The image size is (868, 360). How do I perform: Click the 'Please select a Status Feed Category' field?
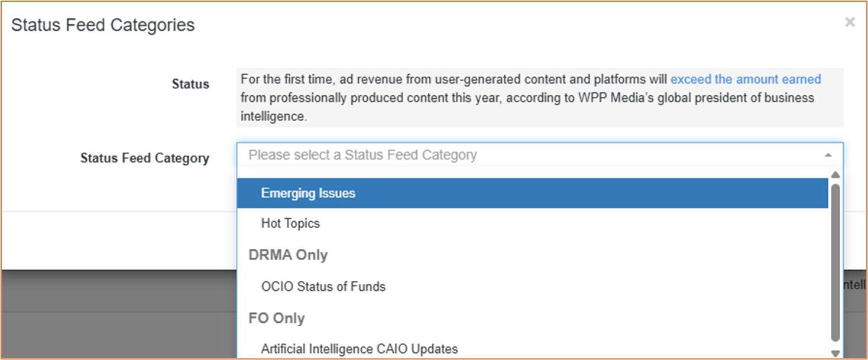pyautogui.click(x=540, y=155)
